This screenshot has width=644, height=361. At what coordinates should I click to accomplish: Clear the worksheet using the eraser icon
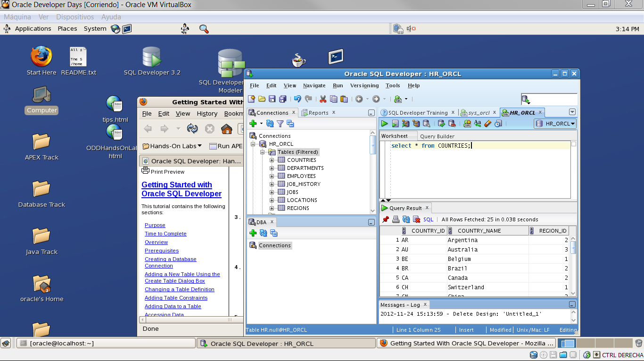click(x=488, y=123)
